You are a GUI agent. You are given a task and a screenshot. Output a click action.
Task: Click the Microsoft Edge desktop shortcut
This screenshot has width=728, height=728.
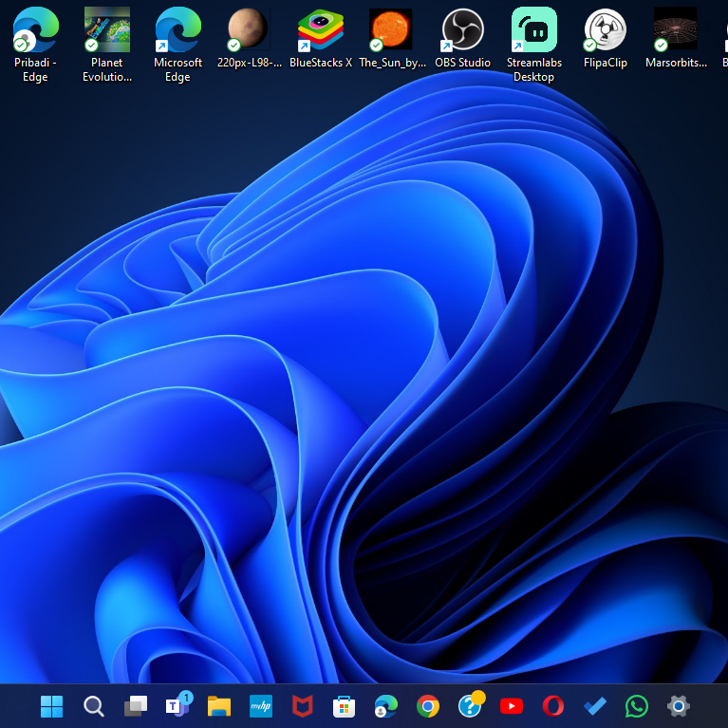pyautogui.click(x=177, y=30)
